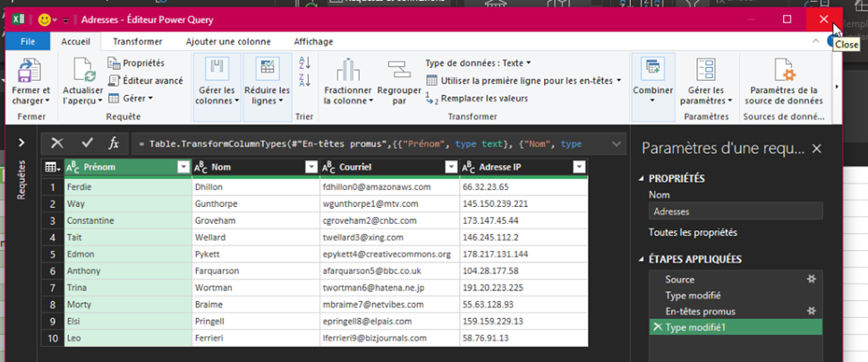
Task: Cancel formula edit with the X icon
Action: click(57, 143)
